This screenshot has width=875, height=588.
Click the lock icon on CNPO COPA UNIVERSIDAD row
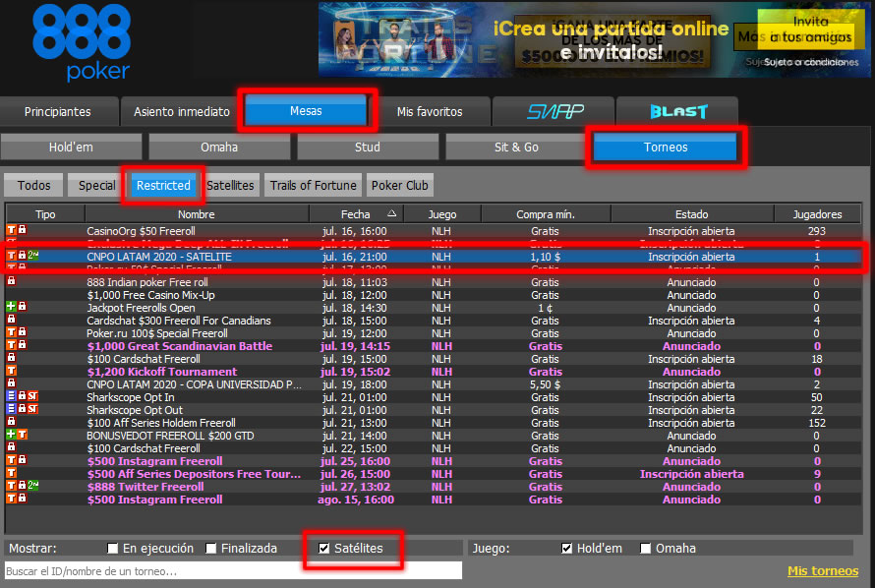pos(11,383)
